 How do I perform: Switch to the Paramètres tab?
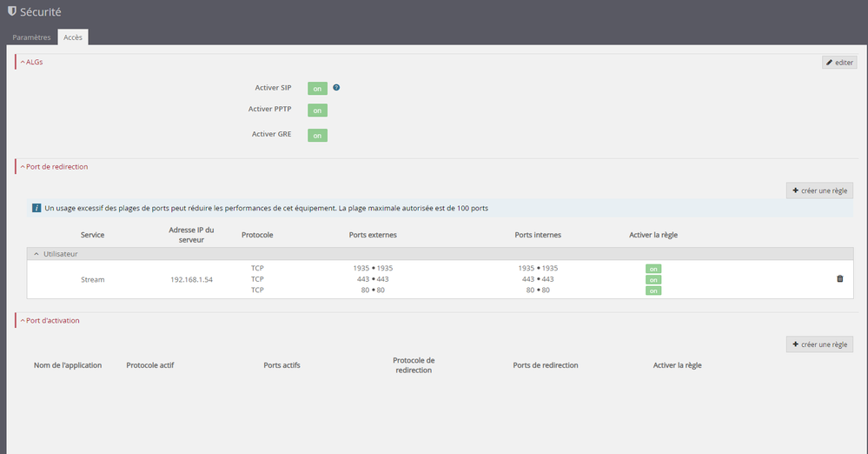click(x=31, y=37)
